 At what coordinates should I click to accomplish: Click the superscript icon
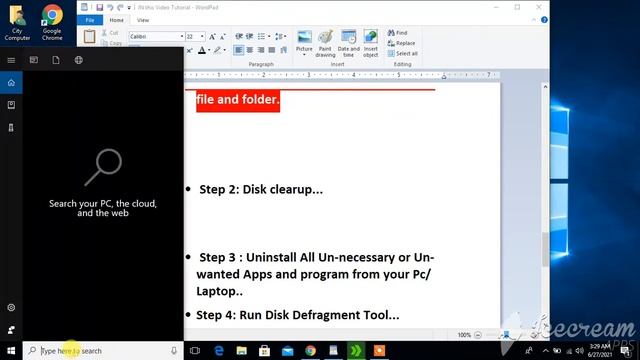[189, 51]
